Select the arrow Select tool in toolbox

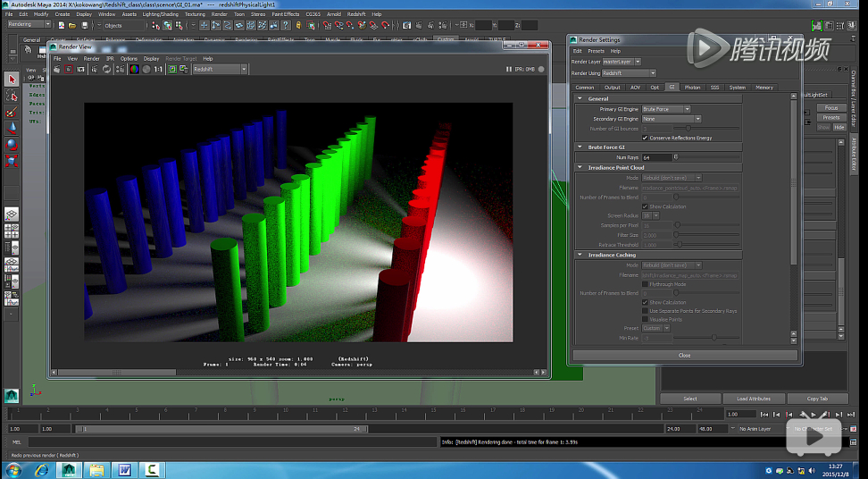click(12, 80)
